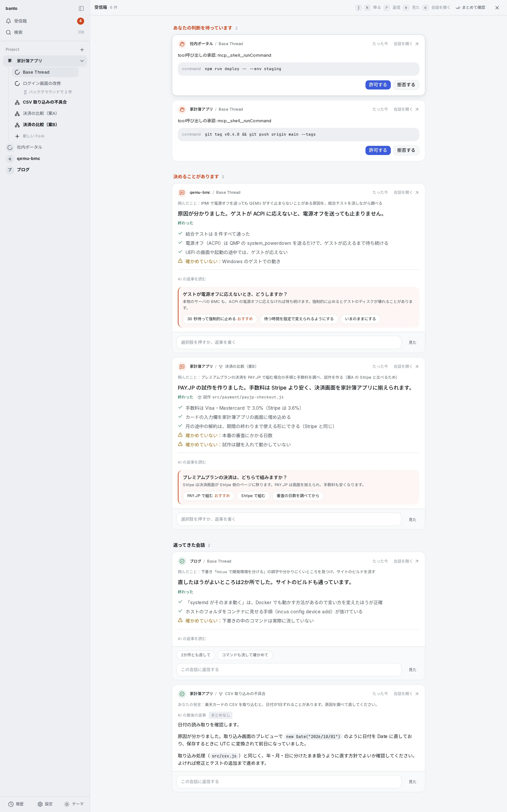Select the Base Thread under 家計簿アプリ

click(x=45, y=72)
